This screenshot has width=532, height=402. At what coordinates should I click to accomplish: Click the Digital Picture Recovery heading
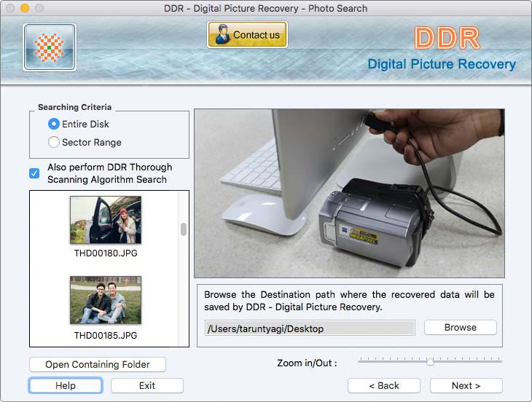442,64
